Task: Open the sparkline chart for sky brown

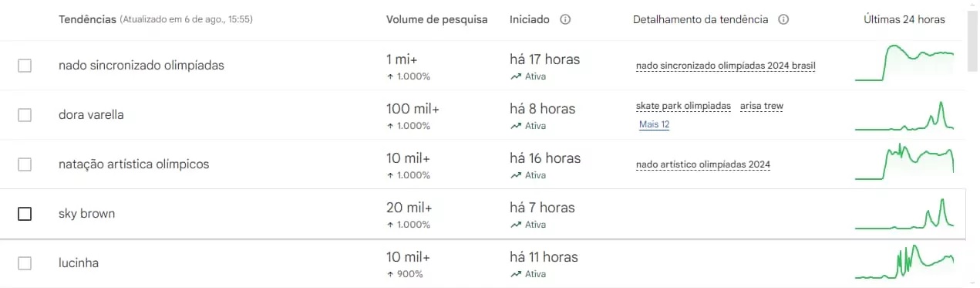Action: [x=904, y=213]
